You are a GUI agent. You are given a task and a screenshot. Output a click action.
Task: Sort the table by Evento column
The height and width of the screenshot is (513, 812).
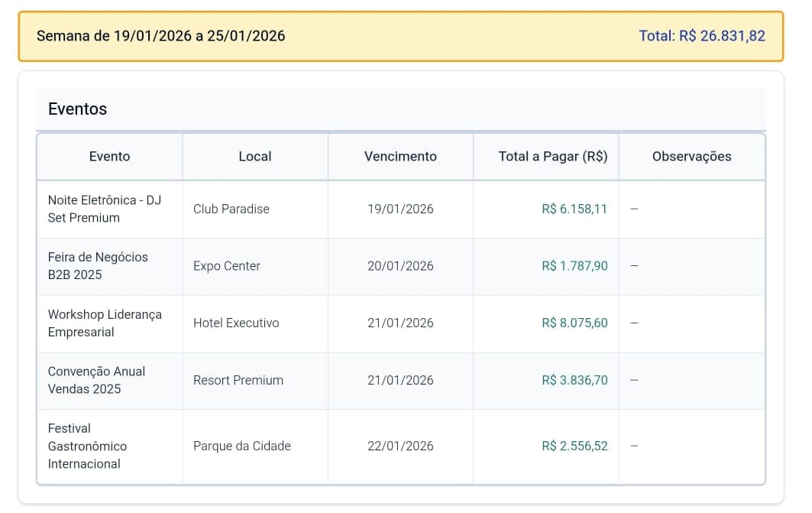click(x=109, y=156)
